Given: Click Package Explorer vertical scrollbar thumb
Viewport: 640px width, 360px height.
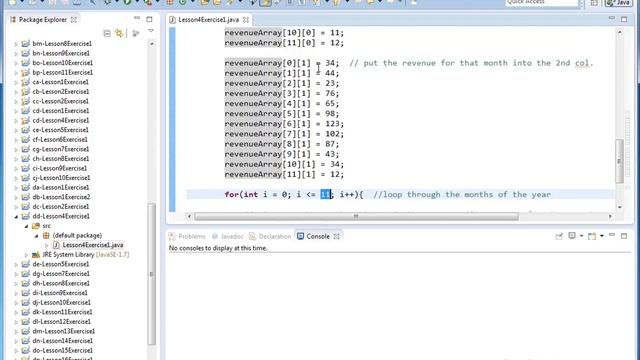Looking at the screenshot, I should 152,273.
